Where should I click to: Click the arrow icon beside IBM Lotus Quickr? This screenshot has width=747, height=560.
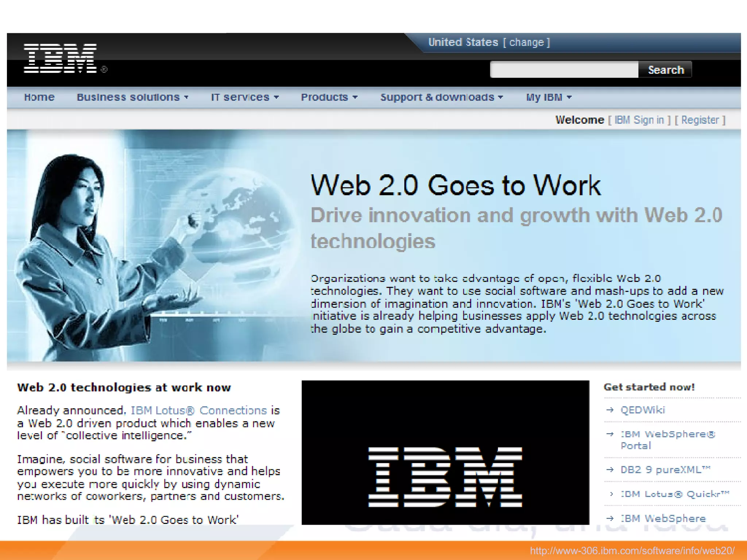point(611,494)
